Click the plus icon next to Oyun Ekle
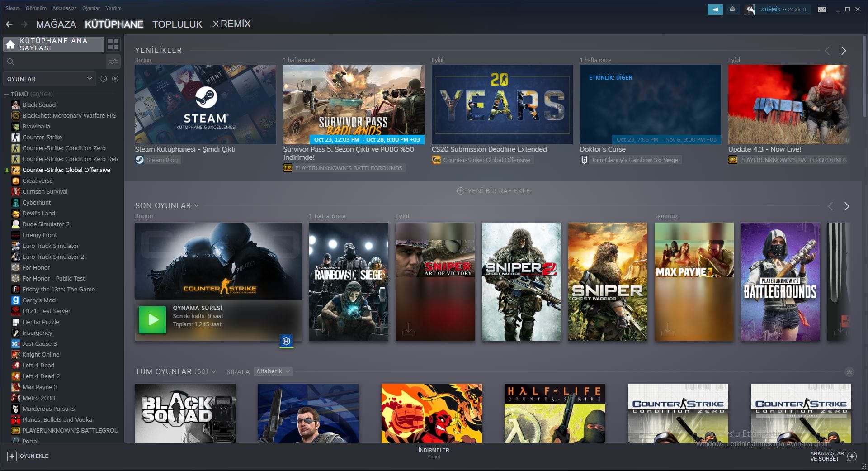Viewport: 868px width, 471px height. coord(12,456)
